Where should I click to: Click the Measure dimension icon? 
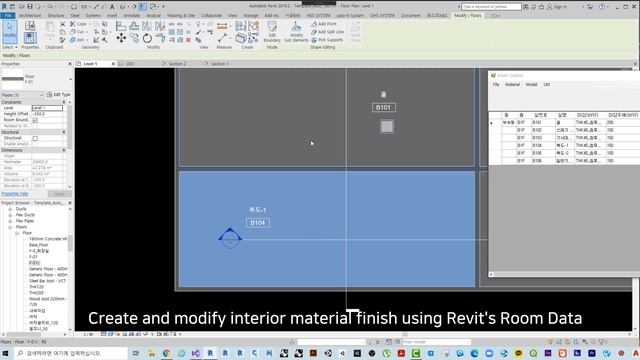click(x=222, y=26)
